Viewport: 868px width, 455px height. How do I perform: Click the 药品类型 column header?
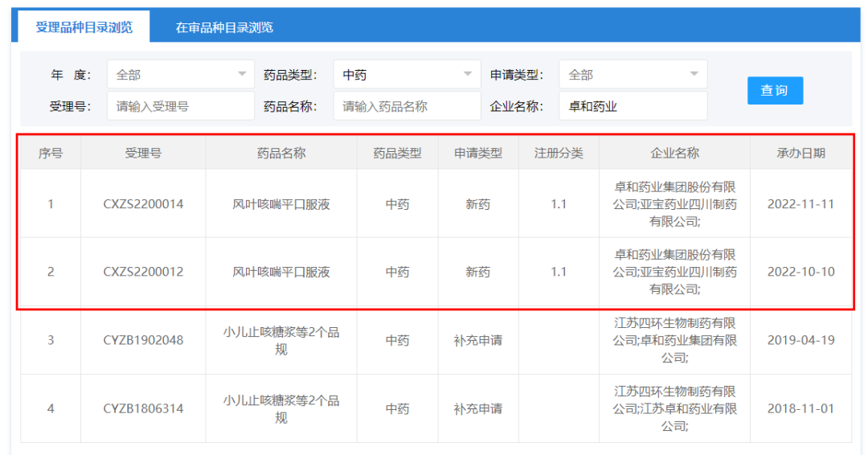[x=398, y=154]
